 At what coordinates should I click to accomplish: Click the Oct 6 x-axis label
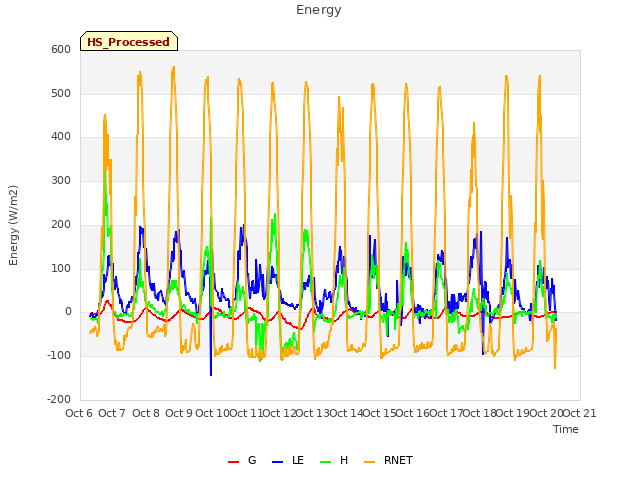(79, 413)
